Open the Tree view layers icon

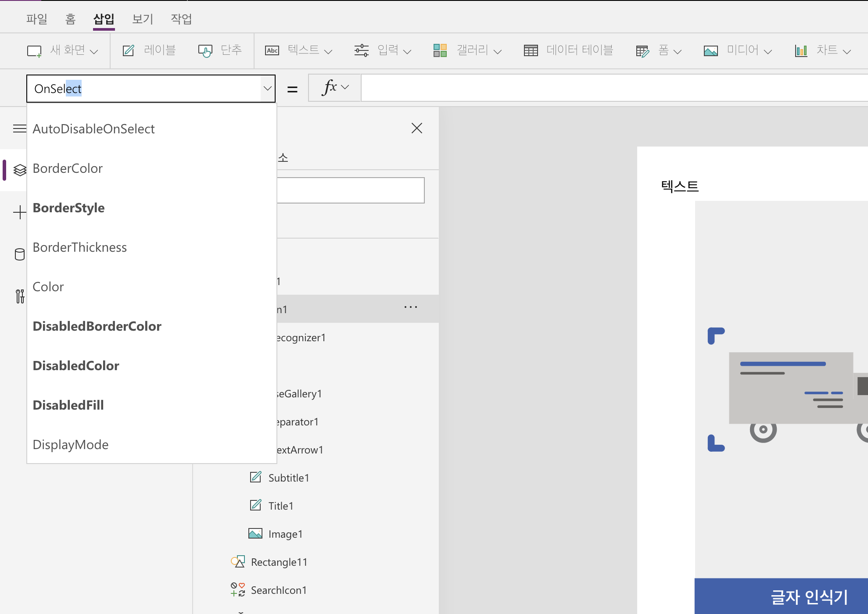pos(20,170)
